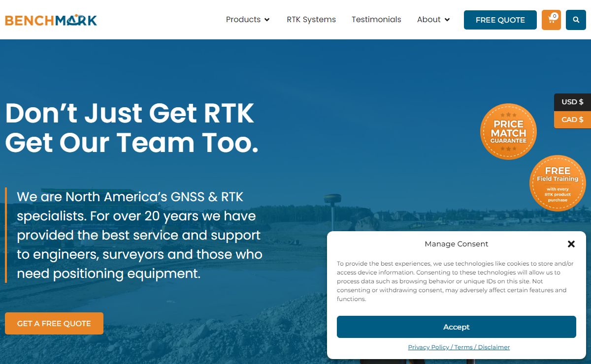Click the Free Field Training badge
The width and height of the screenshot is (591, 364).
558,183
